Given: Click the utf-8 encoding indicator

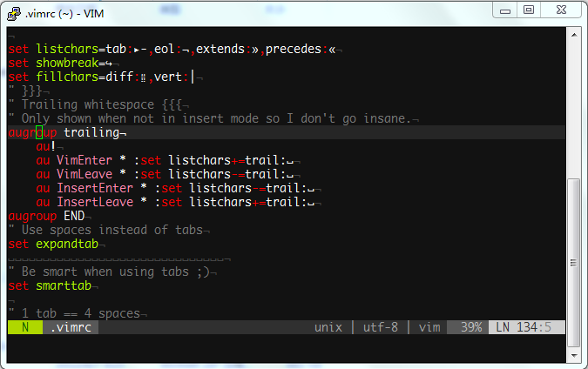Looking at the screenshot, I should [x=381, y=327].
